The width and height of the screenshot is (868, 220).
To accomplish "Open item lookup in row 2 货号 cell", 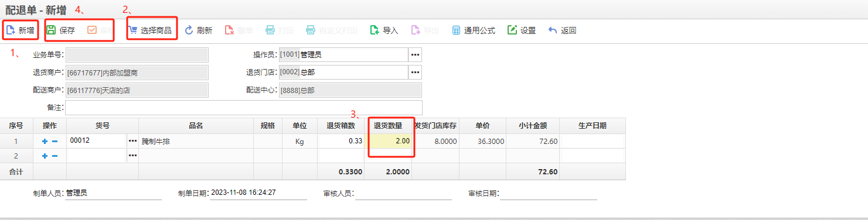I will (x=132, y=156).
